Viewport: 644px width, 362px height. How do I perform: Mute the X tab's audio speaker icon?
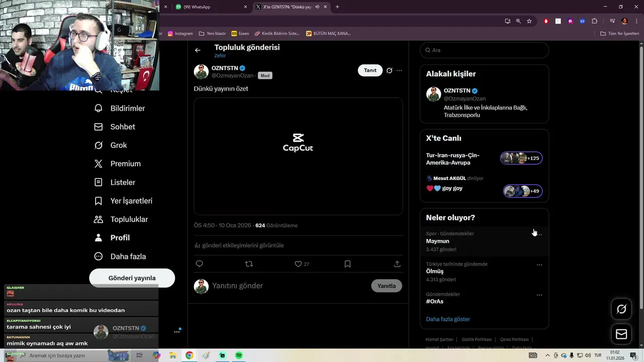pyautogui.click(x=317, y=7)
